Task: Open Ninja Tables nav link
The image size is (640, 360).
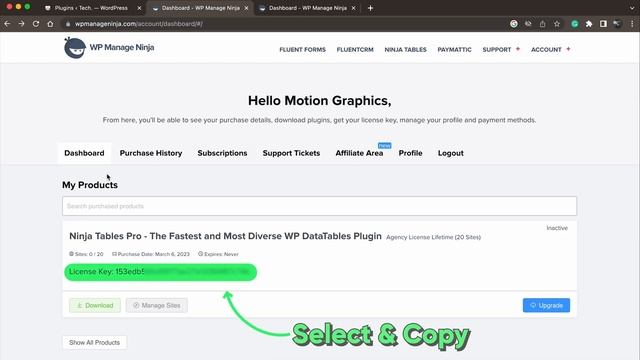Action: pyautogui.click(x=405, y=49)
